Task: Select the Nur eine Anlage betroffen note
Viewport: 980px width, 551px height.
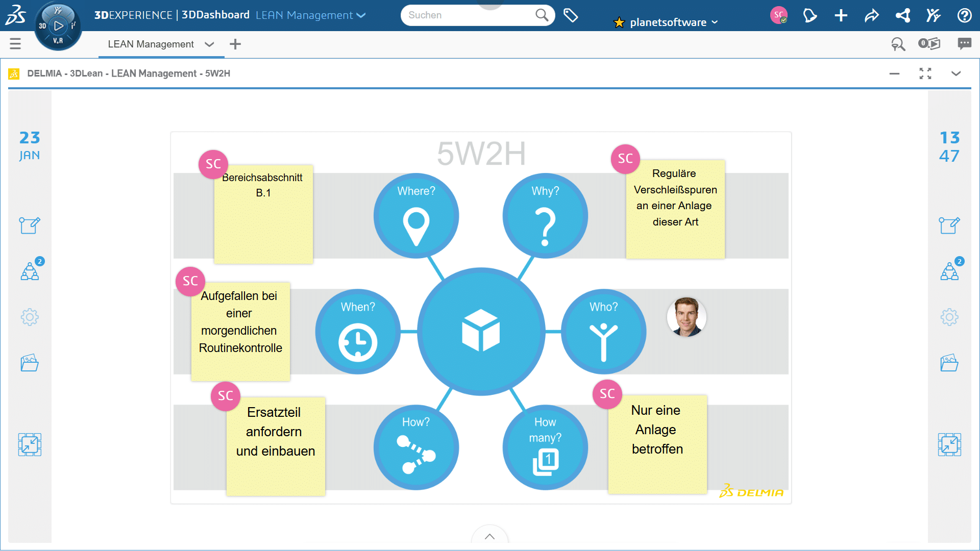Action: (x=657, y=444)
